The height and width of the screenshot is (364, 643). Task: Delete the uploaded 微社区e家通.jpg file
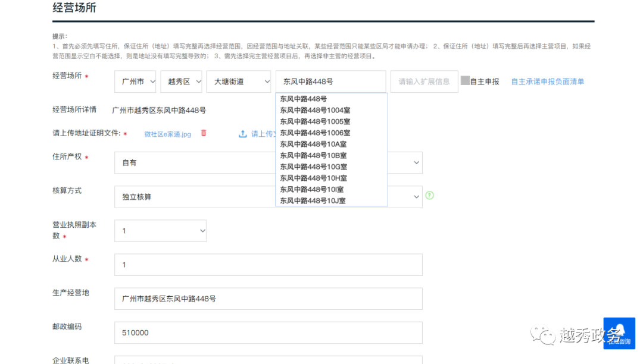[204, 133]
